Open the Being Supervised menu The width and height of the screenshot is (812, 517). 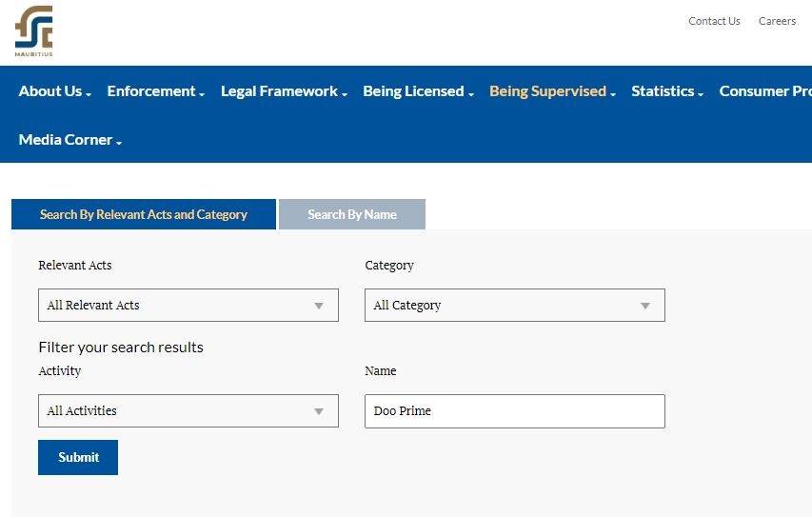tap(552, 91)
